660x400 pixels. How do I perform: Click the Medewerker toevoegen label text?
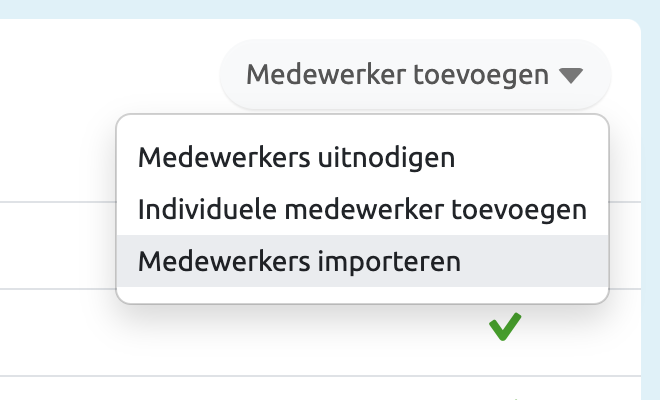pyautogui.click(x=397, y=75)
